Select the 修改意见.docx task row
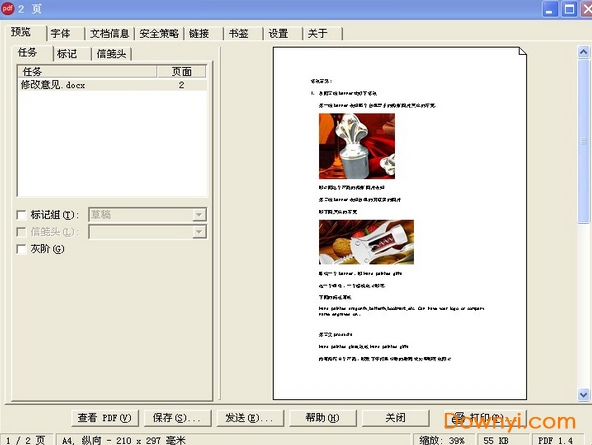Image resolution: width=592 pixels, height=445 pixels. click(x=112, y=85)
